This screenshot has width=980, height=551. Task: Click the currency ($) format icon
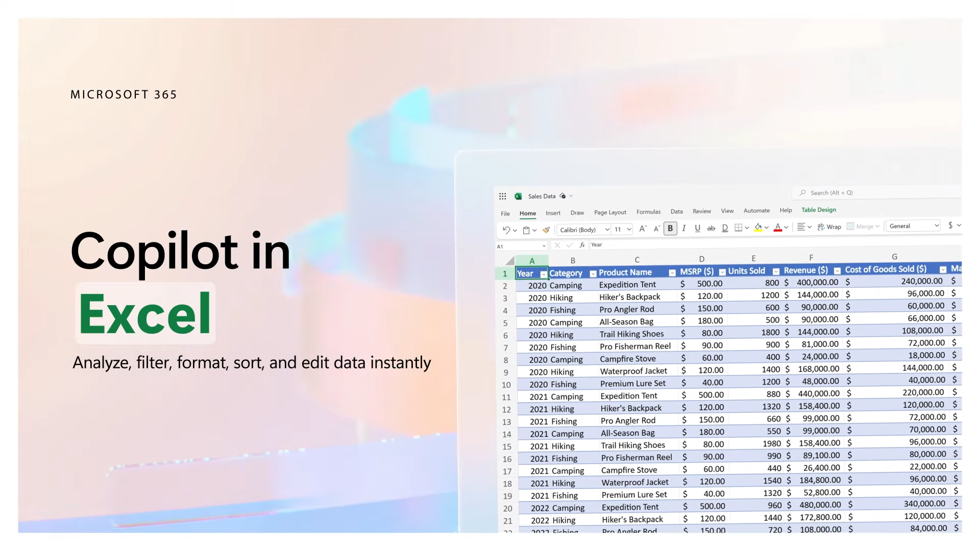951,225
